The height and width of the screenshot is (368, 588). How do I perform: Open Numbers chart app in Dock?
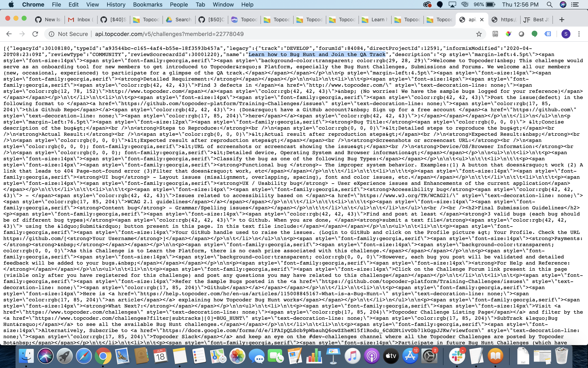(314, 356)
